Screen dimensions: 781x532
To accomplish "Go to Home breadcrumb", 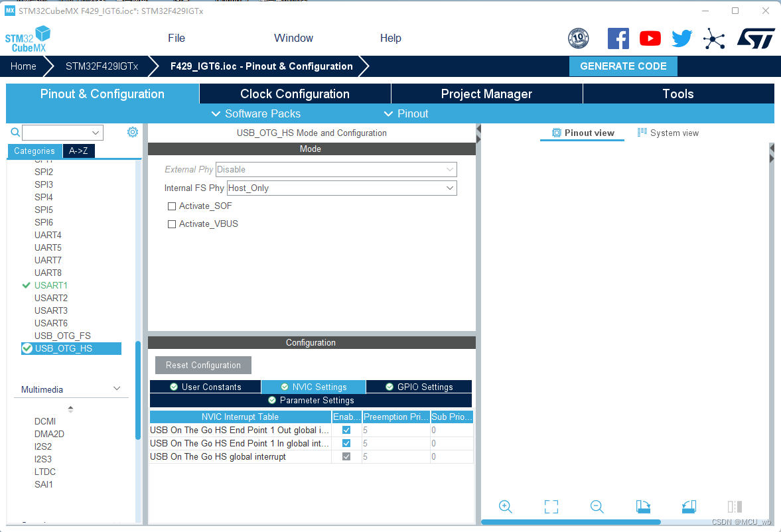I will click(x=23, y=66).
